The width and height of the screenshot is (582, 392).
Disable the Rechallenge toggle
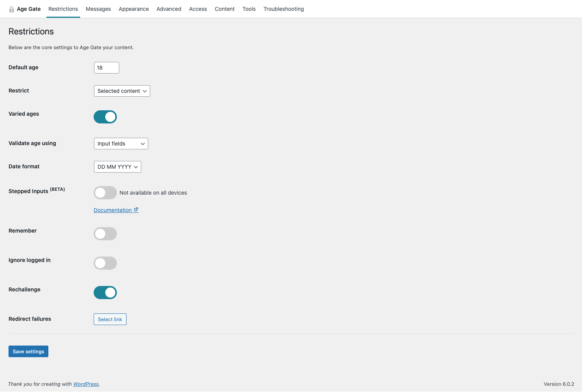point(105,293)
